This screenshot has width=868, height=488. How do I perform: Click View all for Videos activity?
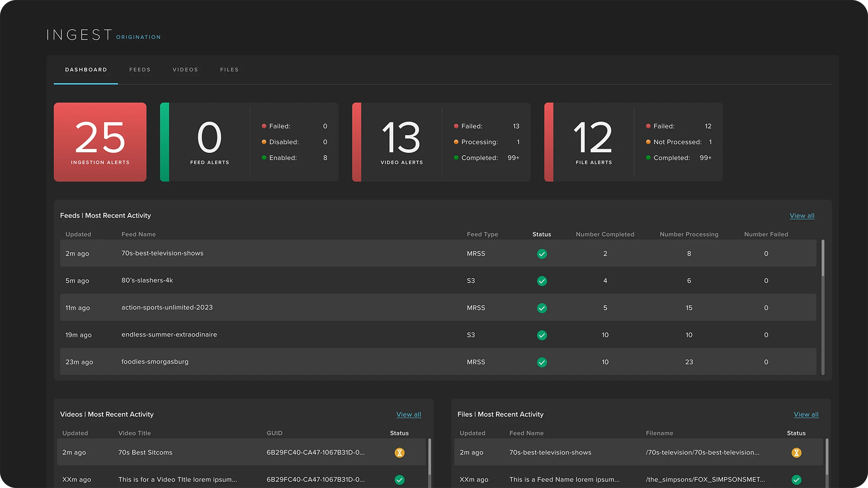408,414
